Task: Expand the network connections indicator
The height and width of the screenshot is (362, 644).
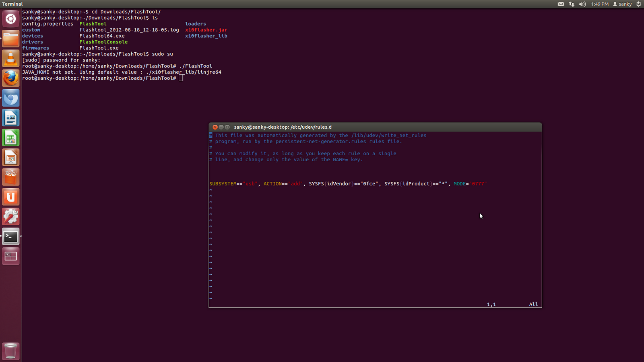Action: (572, 4)
